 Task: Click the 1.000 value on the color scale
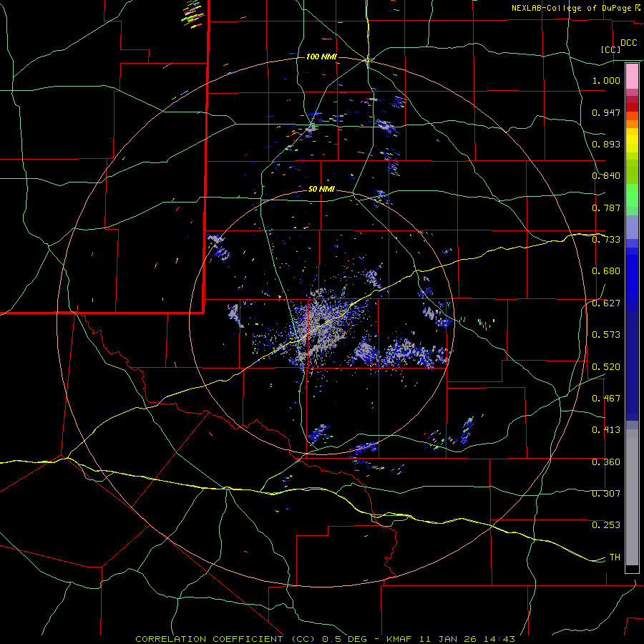click(606, 80)
